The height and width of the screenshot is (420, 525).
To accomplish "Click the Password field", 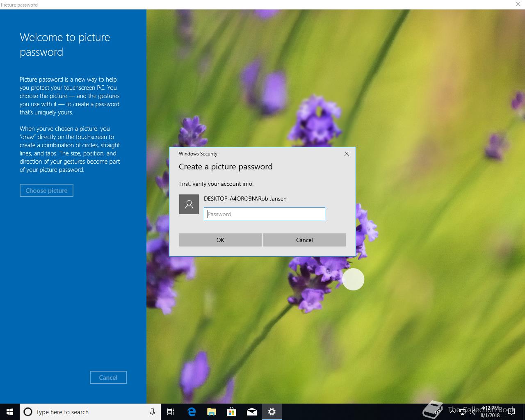I will click(265, 214).
